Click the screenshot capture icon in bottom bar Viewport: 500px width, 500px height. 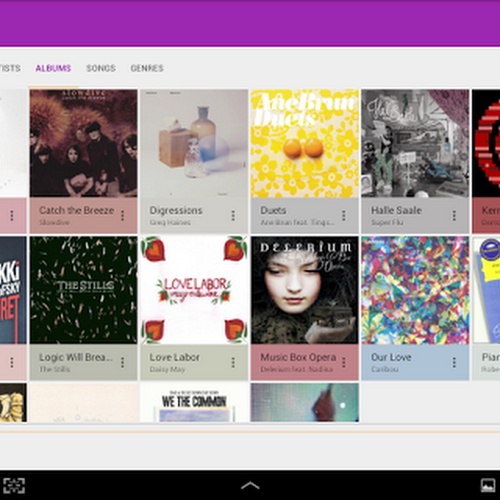pyautogui.click(x=14, y=486)
